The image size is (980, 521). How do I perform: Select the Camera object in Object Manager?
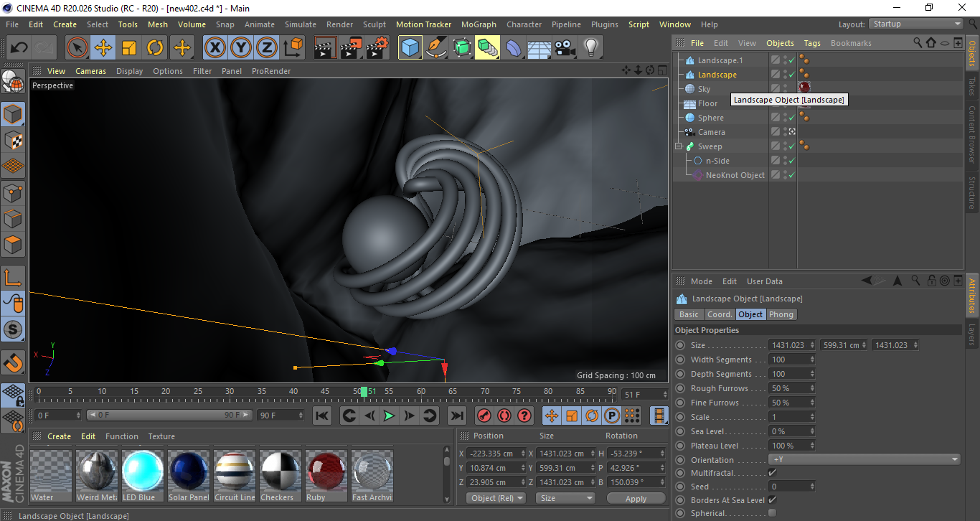(x=712, y=132)
